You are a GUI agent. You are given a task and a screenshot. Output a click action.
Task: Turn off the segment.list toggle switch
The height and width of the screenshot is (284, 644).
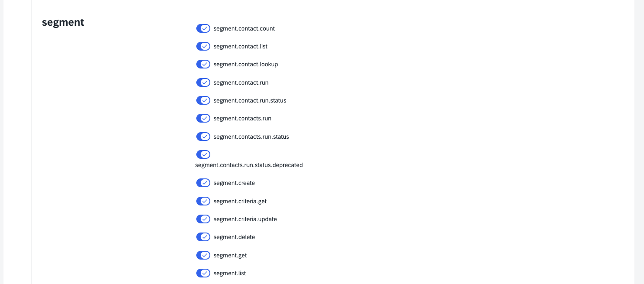[x=203, y=273]
